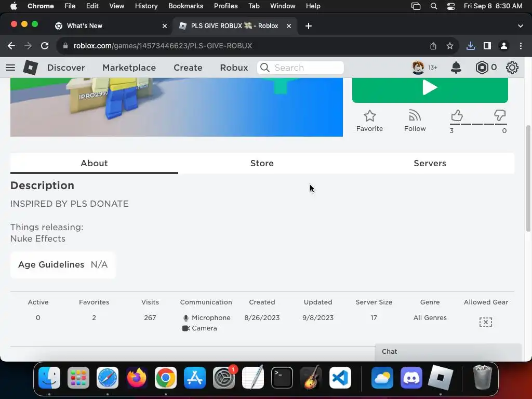Screen dimensions: 532x399
Task: Open the notifications bell
Action: click(x=456, y=68)
